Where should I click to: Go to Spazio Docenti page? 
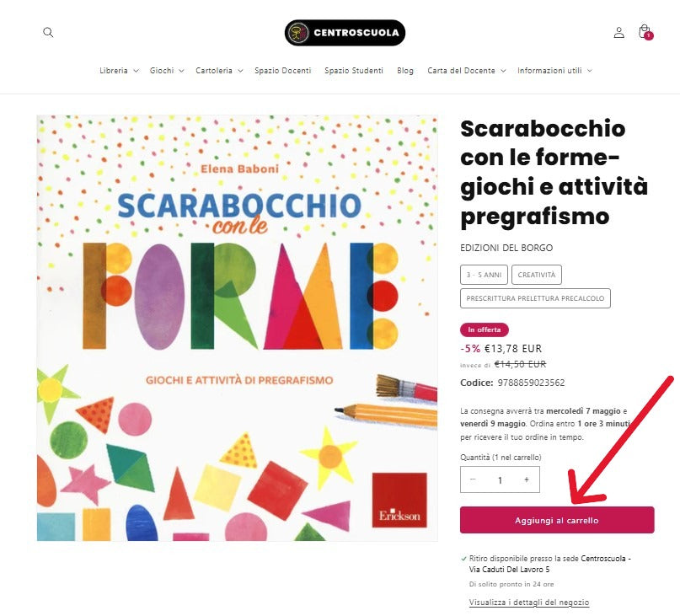(x=283, y=70)
